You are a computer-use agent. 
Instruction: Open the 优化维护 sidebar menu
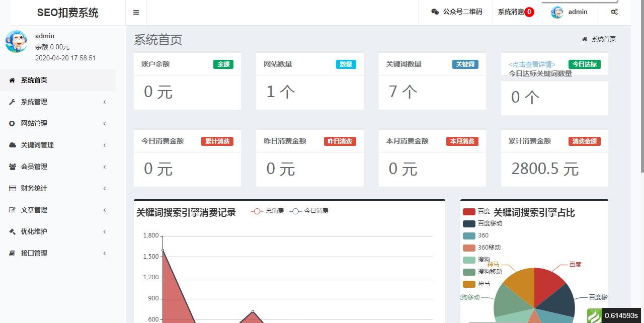coord(58,231)
